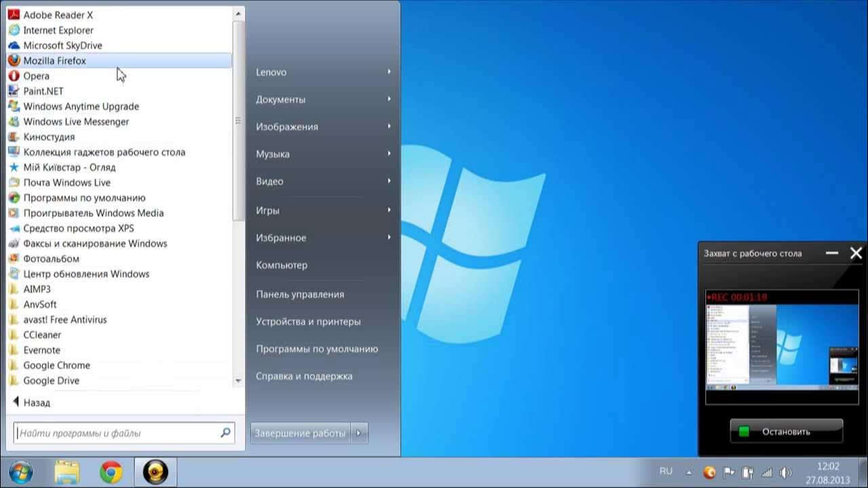Open the Киностудия program icon
Viewport: 868px width, 488px height.
click(x=14, y=137)
